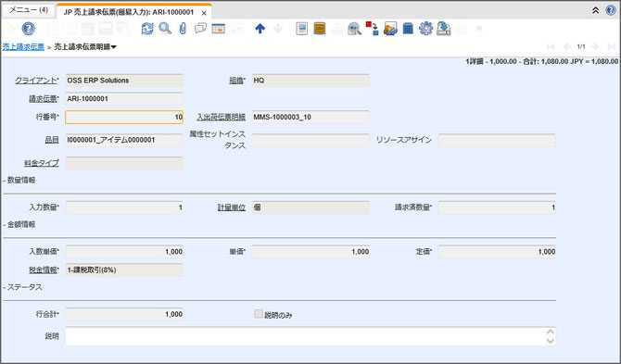621x364 pixels.
Task: Follow the 売上請求伝票 breadcrumb link
Action: coord(23,46)
